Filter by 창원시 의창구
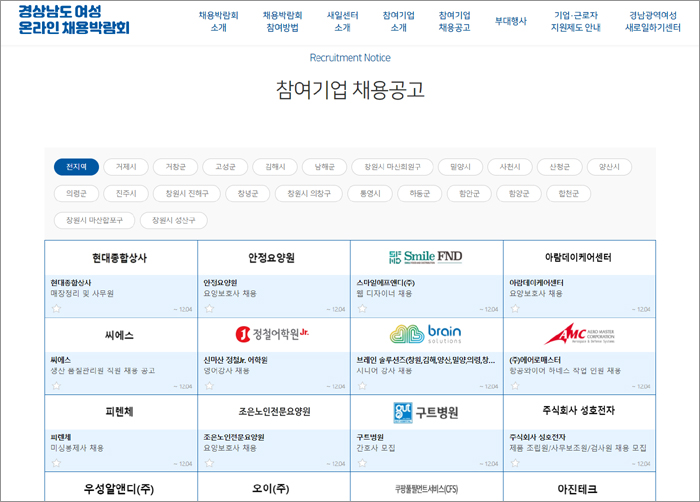The height and width of the screenshot is (502, 700). tap(309, 193)
